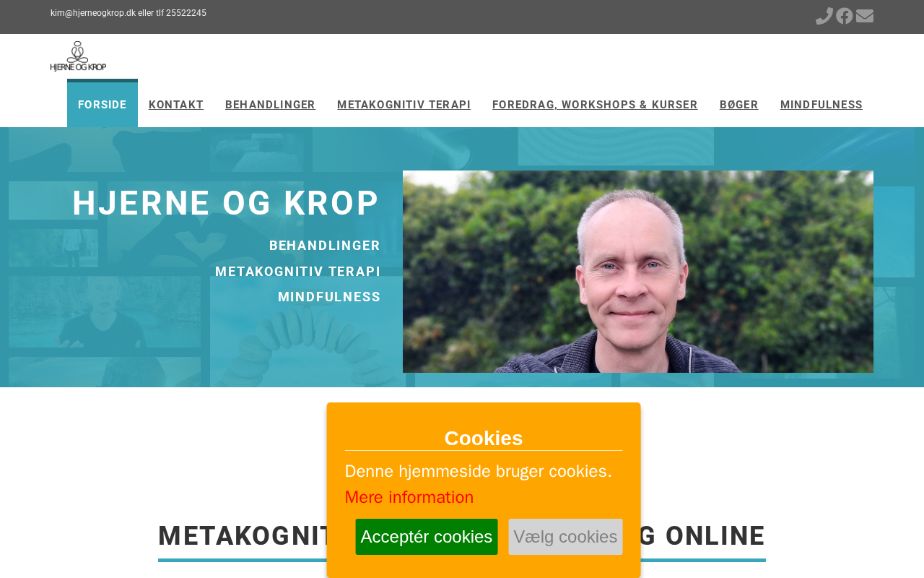Go to Behandlinger in navigation bar
This screenshot has width=924, height=578.
(x=270, y=105)
